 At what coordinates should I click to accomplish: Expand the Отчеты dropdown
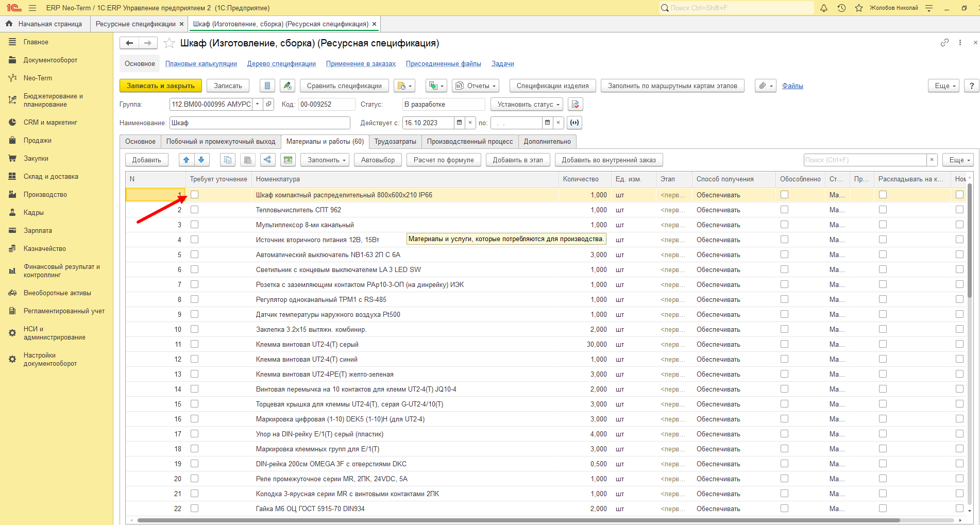point(476,86)
